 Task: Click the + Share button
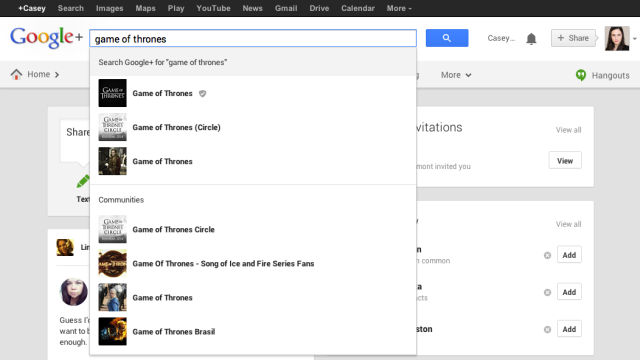coord(573,38)
